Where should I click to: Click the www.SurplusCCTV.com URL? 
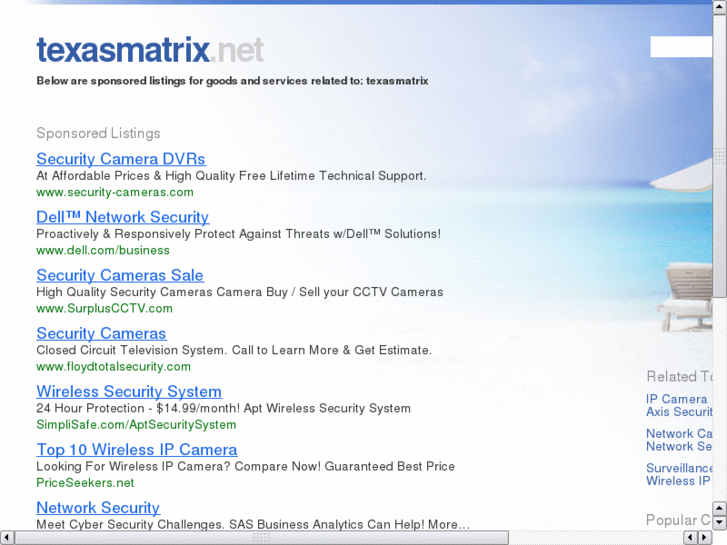104,308
